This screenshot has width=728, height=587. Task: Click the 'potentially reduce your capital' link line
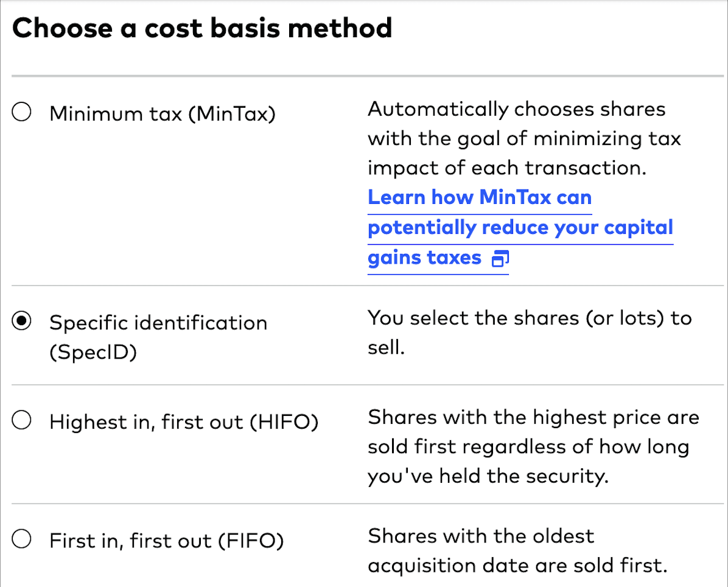click(x=520, y=227)
